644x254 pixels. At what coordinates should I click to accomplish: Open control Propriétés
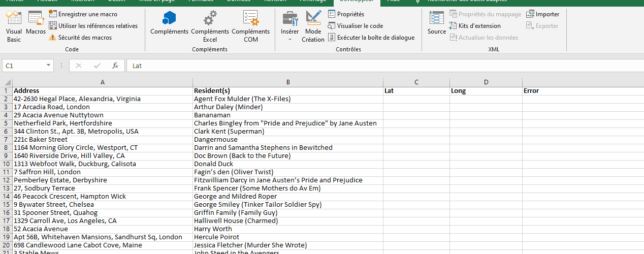click(x=346, y=14)
